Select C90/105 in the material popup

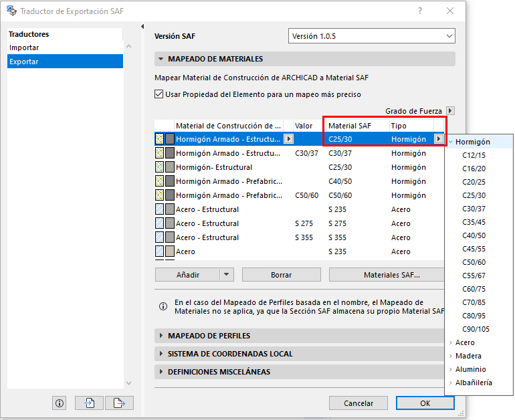pos(476,329)
